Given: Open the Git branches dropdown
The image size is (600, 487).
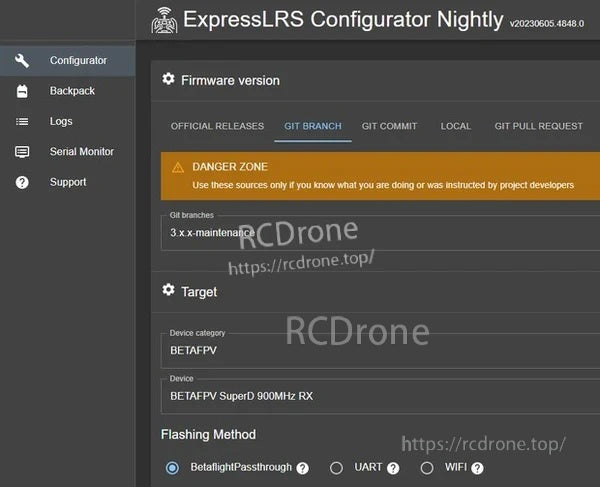Looking at the screenshot, I should [380, 233].
